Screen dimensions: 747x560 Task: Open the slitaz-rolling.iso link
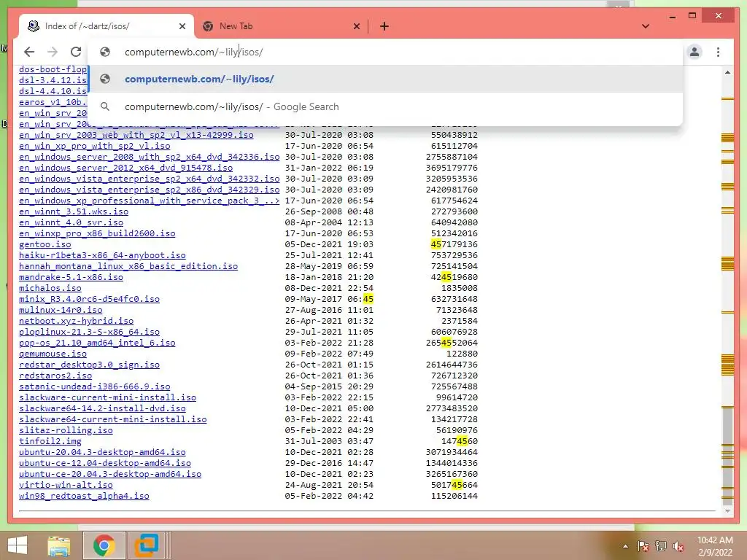66,430
